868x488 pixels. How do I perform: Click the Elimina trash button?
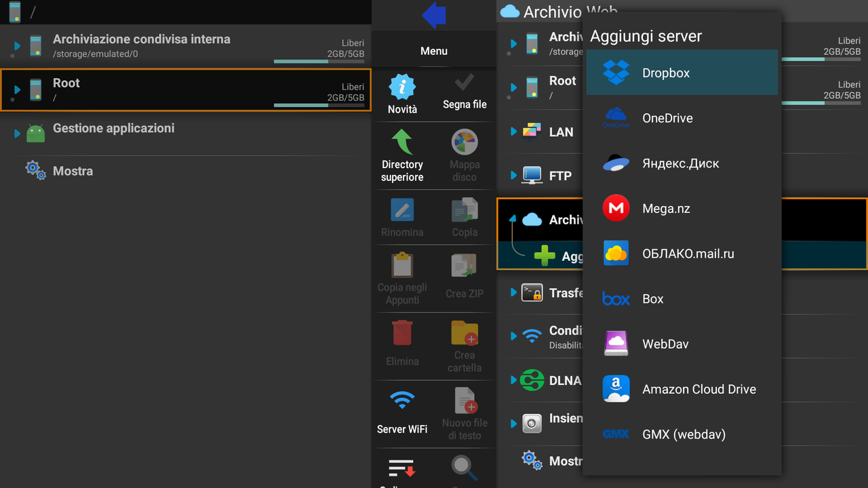(402, 343)
